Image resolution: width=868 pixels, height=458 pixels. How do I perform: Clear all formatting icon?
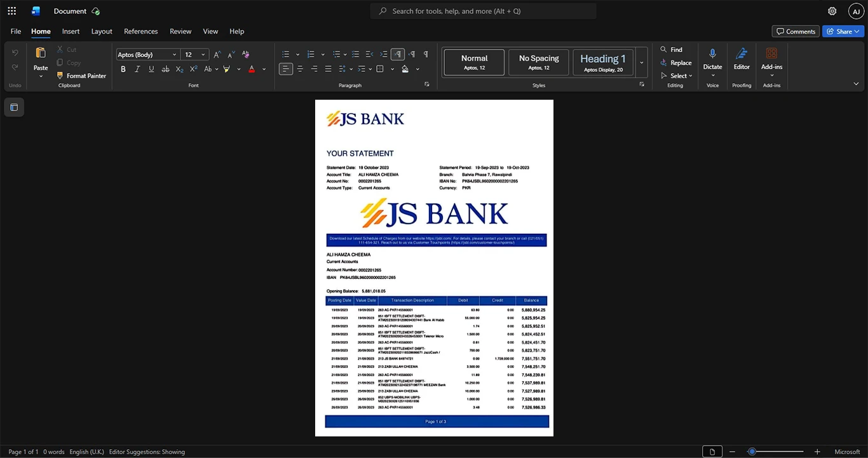245,55
